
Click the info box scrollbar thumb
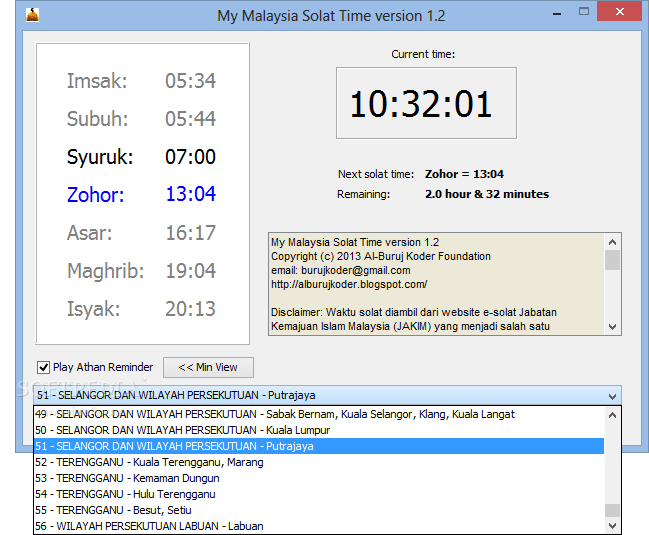[613, 260]
